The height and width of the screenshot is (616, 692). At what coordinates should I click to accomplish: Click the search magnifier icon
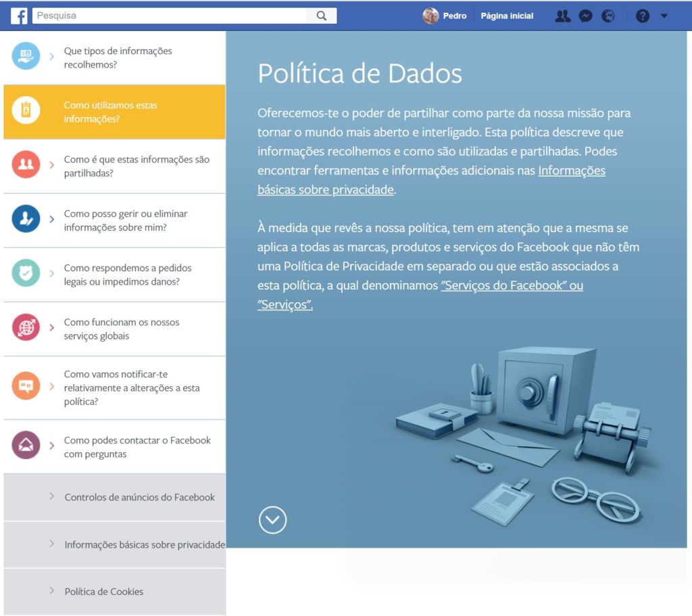tap(321, 16)
